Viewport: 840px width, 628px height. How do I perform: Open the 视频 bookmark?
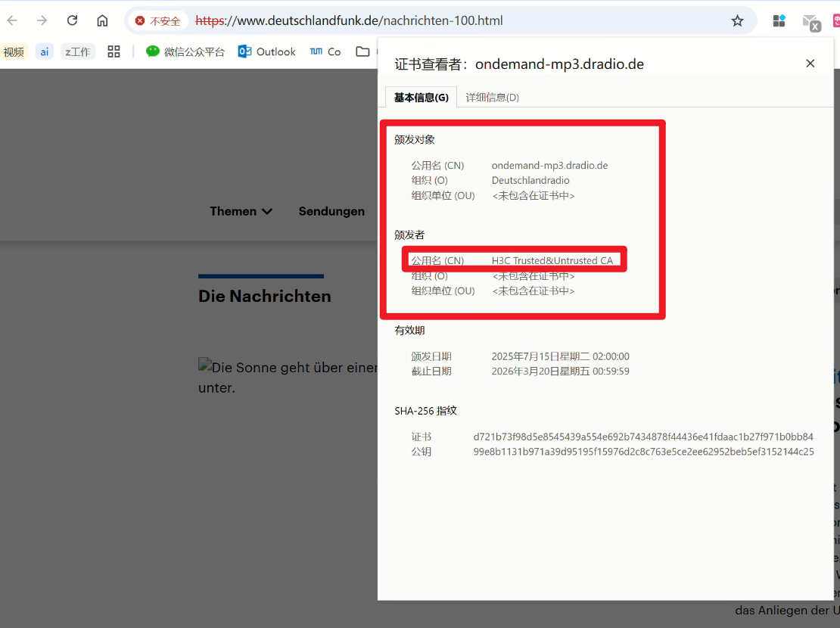[x=14, y=51]
